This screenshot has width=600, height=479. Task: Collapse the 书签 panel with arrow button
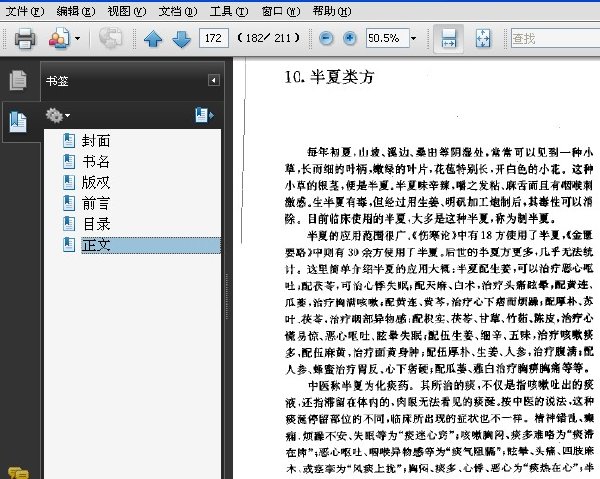tap(214, 80)
